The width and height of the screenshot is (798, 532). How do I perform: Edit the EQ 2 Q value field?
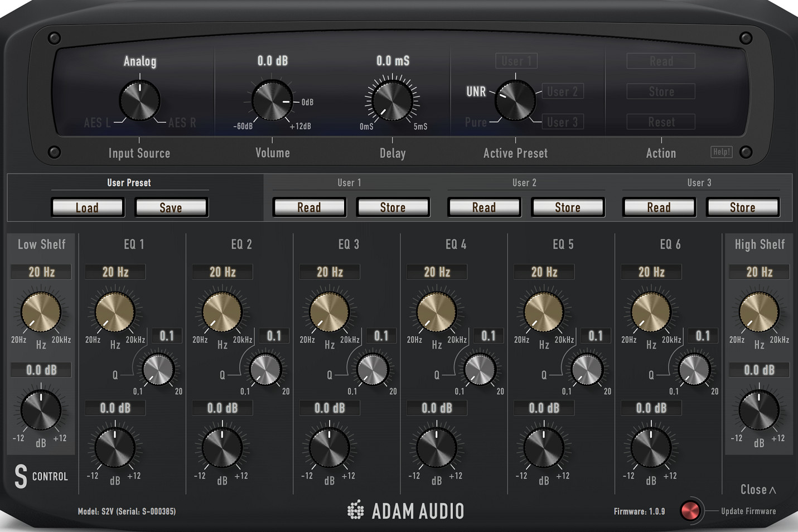pyautogui.click(x=273, y=335)
